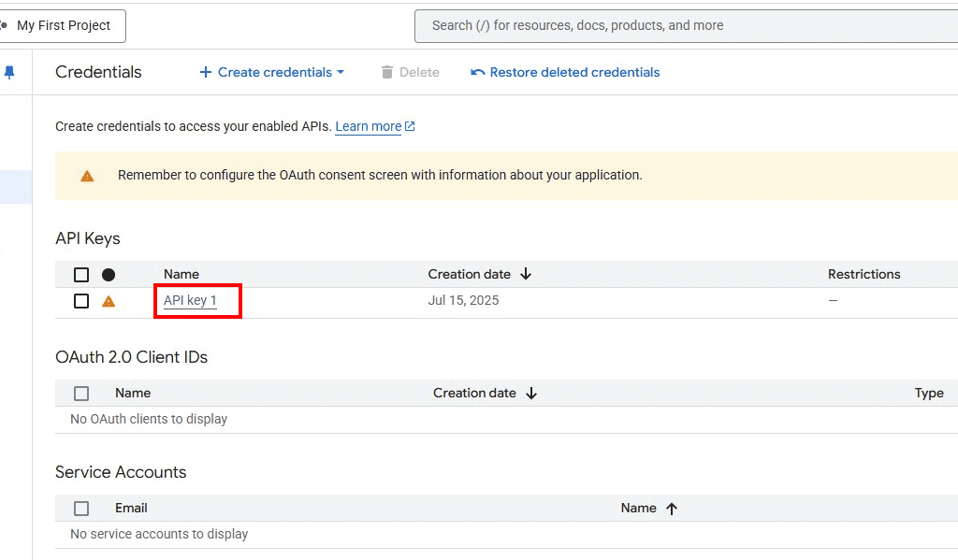Viewport: 958px width, 560px height.
Task: Sort service accounts by the Name up arrow
Action: (672, 509)
